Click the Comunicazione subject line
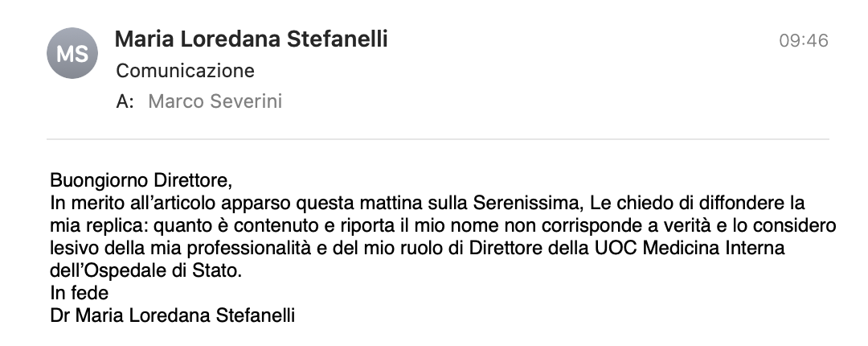The image size is (868, 346). click(x=185, y=71)
